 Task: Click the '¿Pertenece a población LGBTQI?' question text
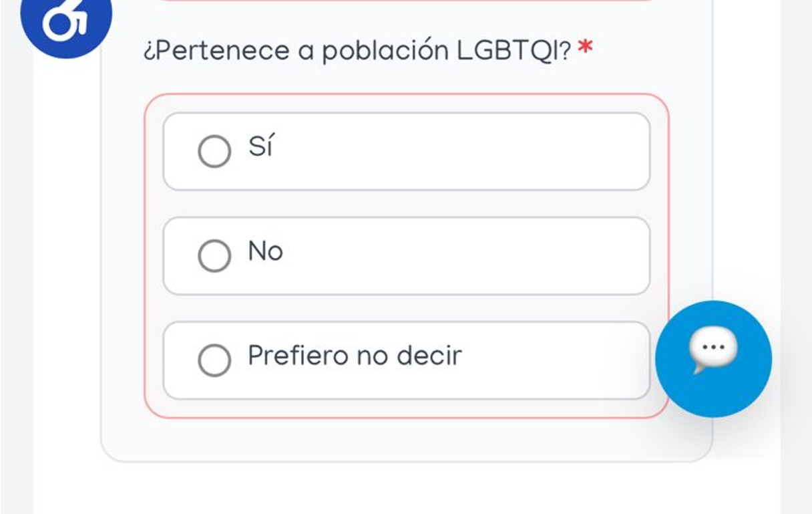coord(300,51)
